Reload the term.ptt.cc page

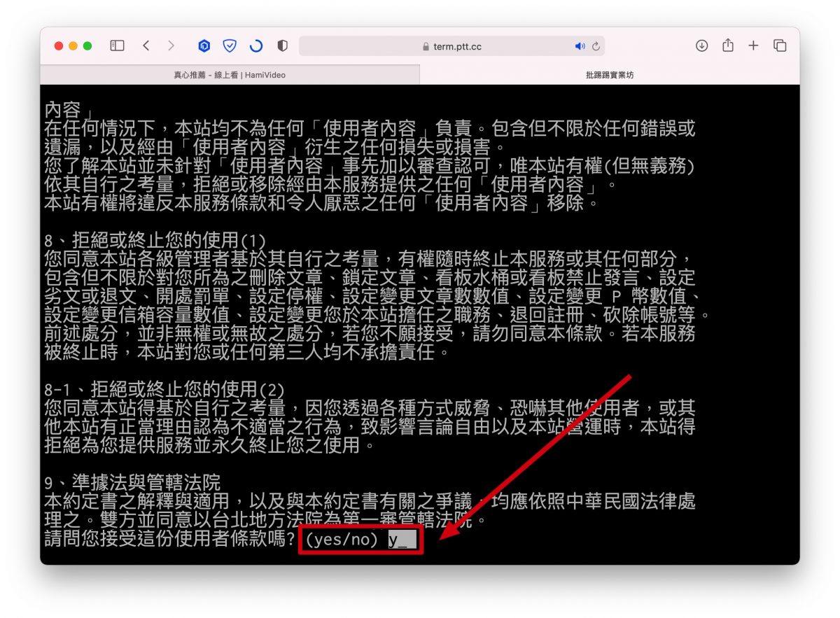596,46
